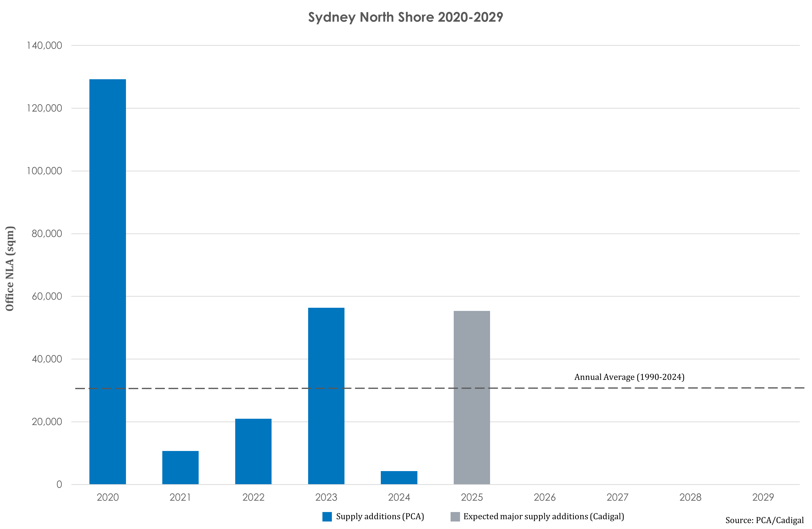Click the 140,000 y-axis label
The width and height of the screenshot is (812, 529).
tap(44, 45)
